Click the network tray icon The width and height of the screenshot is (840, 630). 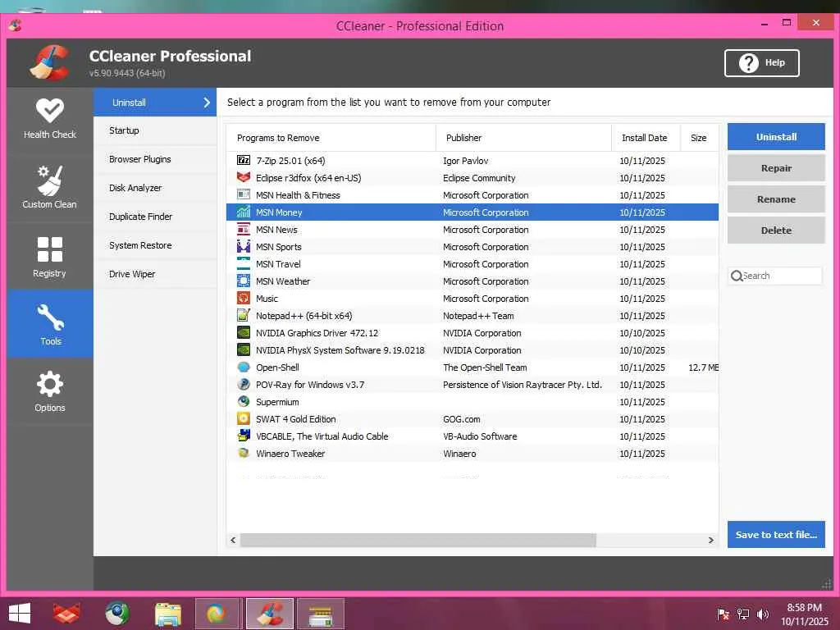point(743,614)
